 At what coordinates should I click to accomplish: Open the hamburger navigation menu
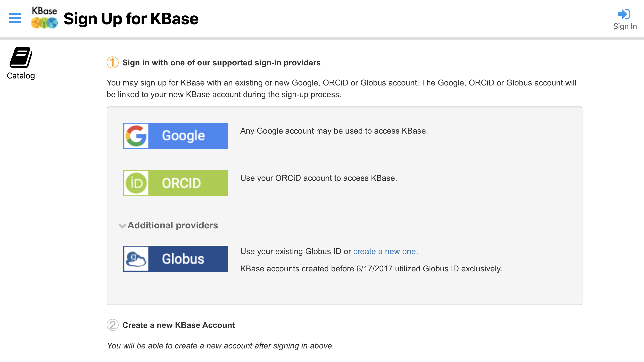coord(15,18)
